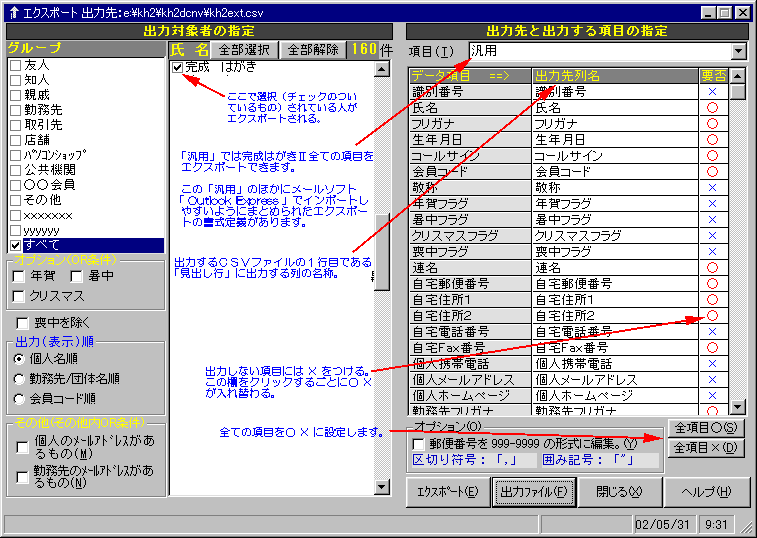
Task: Toggle the ○ mark for 氏名 row
Action: (712, 107)
